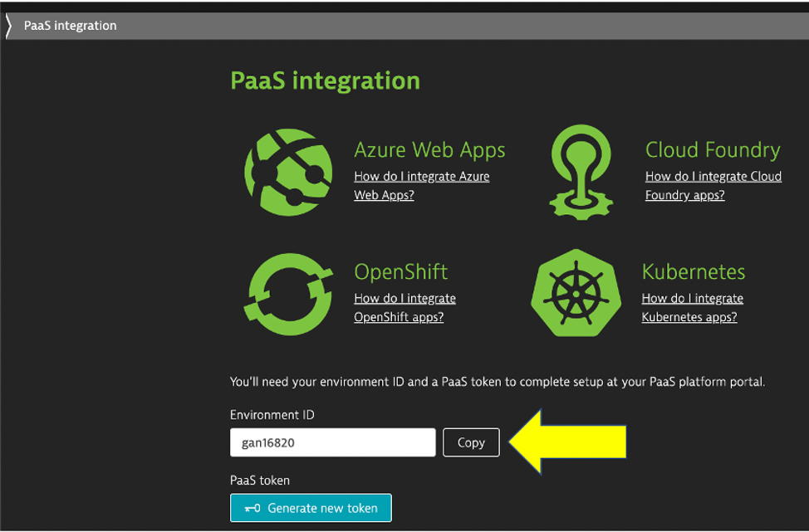Click the Cloud Foundry heading
Image resolution: width=809 pixels, height=532 pixels.
tap(713, 150)
